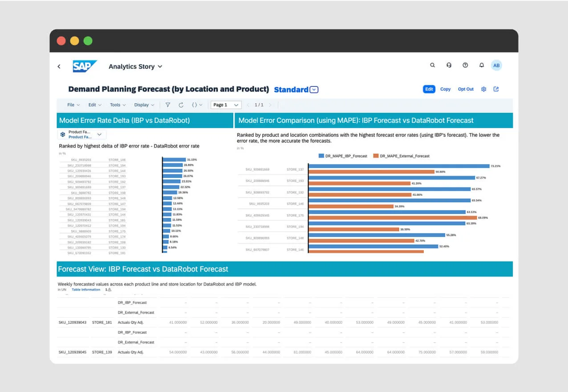Viewport: 568px width, 392px height.
Task: Open the Table Information link
Action: coord(86,290)
